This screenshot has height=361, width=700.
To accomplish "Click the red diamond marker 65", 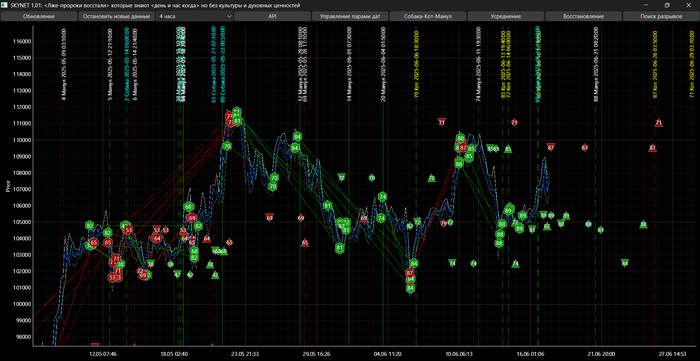I will [x=229, y=242].
